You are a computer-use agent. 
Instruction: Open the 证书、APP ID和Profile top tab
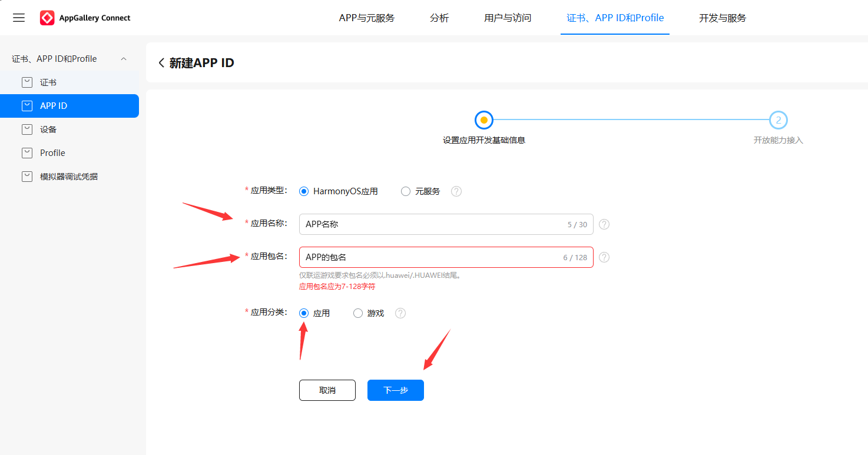[615, 18]
